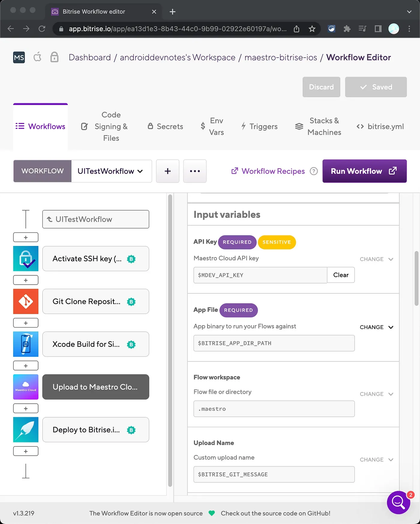Viewport: 420px width, 524px height.
Task: Expand CHANGE options for App File
Action: 376,327
